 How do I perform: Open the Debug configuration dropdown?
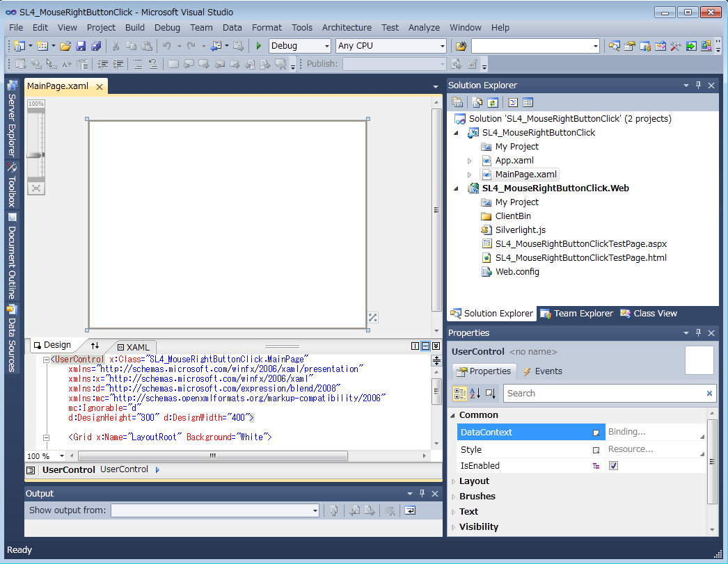(x=327, y=46)
